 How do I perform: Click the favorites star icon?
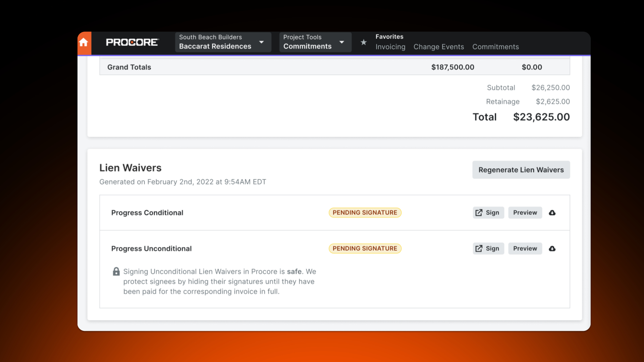[364, 42]
